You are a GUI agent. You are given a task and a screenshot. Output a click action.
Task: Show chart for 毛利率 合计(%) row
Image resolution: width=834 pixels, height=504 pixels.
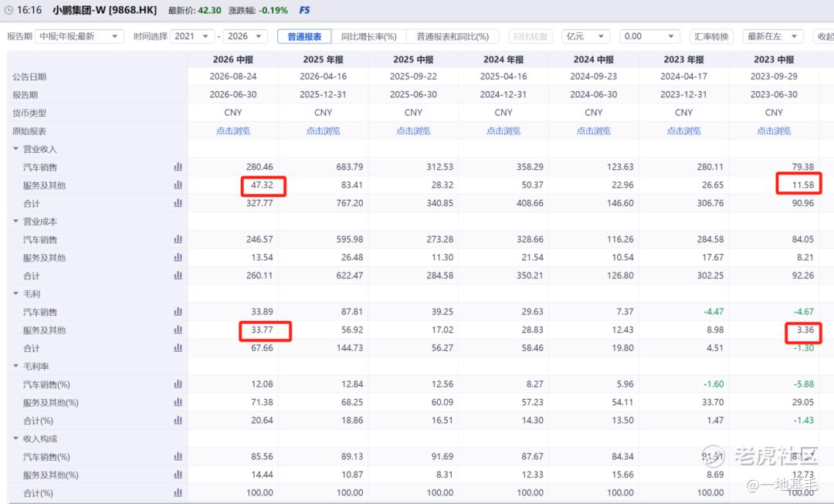(178, 420)
